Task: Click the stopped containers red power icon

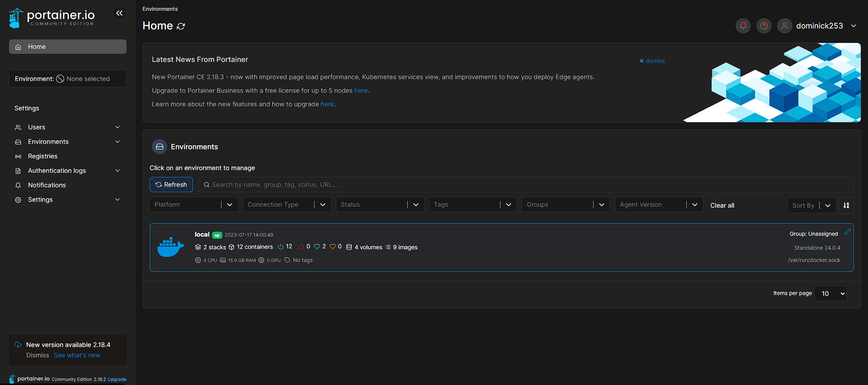Action: tap(301, 247)
